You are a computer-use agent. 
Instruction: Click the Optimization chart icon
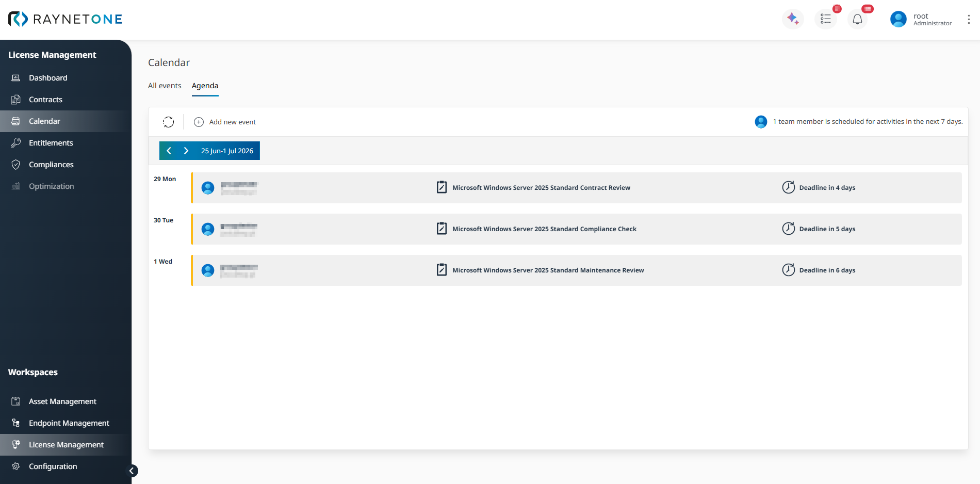[x=16, y=186]
